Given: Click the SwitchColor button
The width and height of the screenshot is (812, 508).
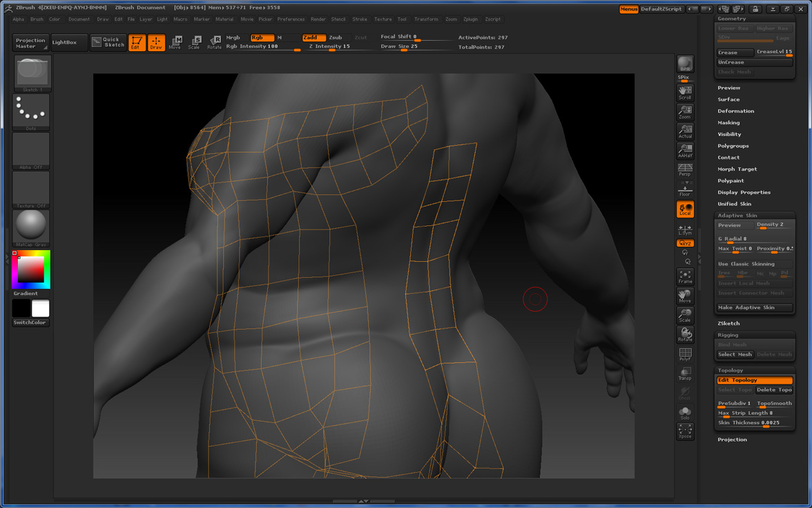Looking at the screenshot, I should (x=30, y=322).
